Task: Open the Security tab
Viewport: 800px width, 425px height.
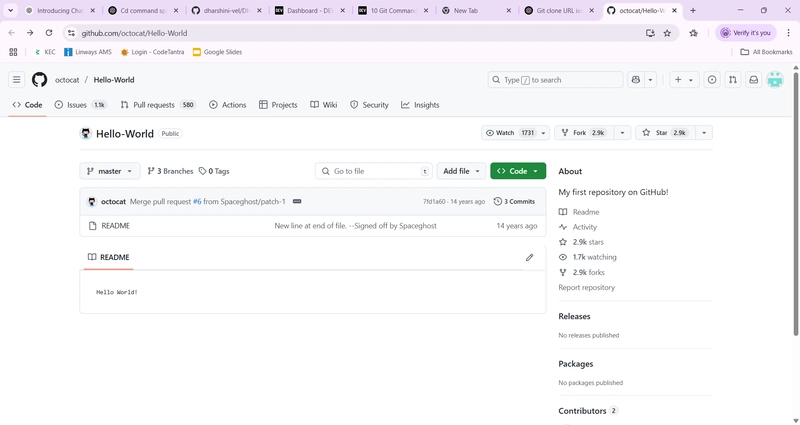Action: pyautogui.click(x=369, y=105)
